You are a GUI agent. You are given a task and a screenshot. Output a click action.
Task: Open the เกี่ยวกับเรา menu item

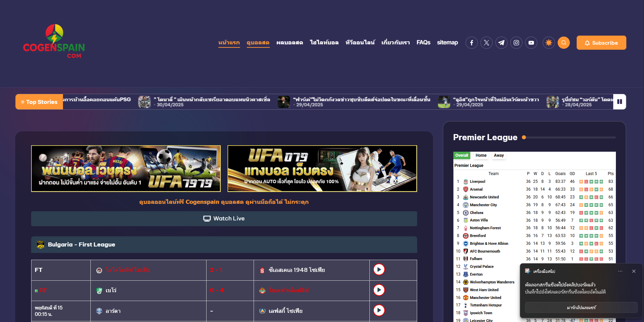(x=395, y=43)
